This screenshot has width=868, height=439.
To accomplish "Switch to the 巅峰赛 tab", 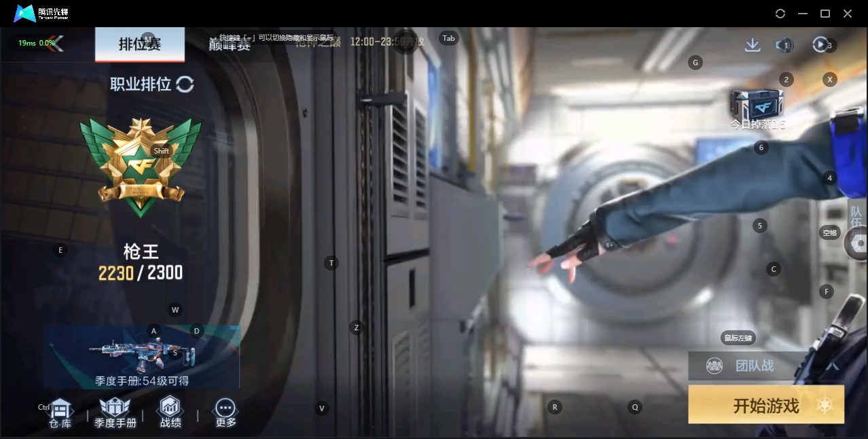I will [x=230, y=45].
